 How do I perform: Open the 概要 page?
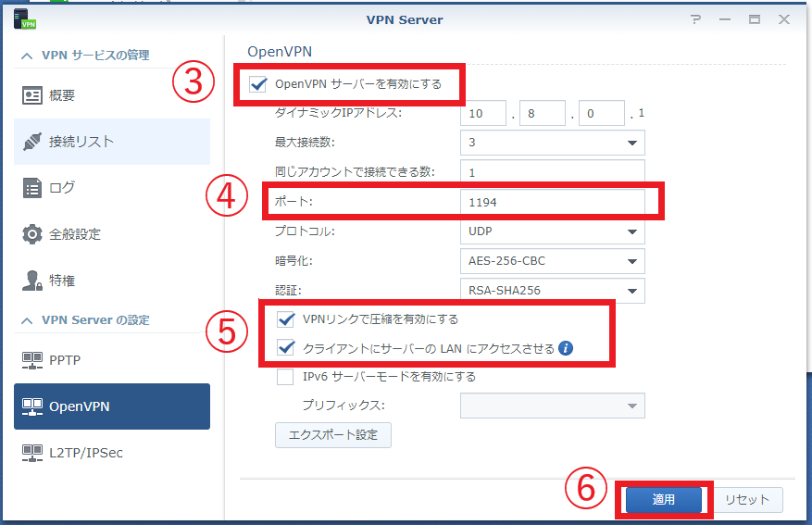pos(112,95)
